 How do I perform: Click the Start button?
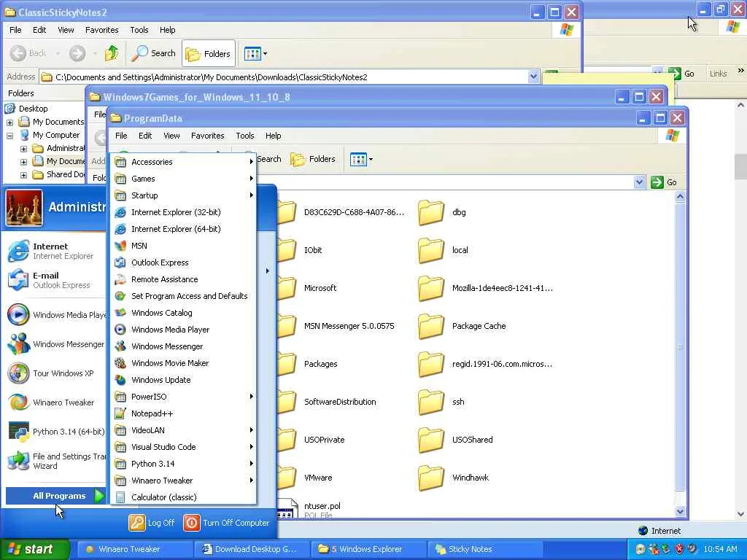34,550
